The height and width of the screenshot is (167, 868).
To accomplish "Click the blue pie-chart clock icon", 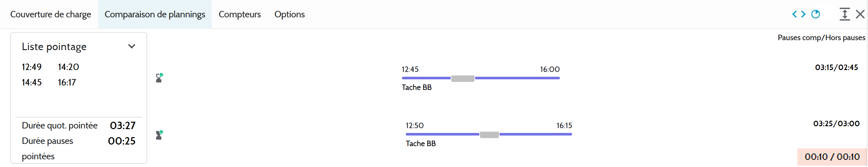I will (x=815, y=14).
